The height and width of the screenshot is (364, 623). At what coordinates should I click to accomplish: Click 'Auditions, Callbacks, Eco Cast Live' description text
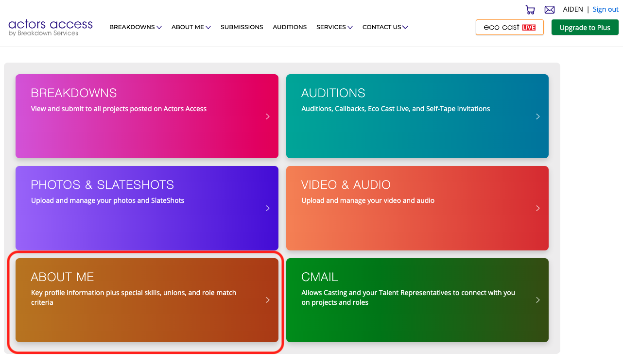coord(396,109)
